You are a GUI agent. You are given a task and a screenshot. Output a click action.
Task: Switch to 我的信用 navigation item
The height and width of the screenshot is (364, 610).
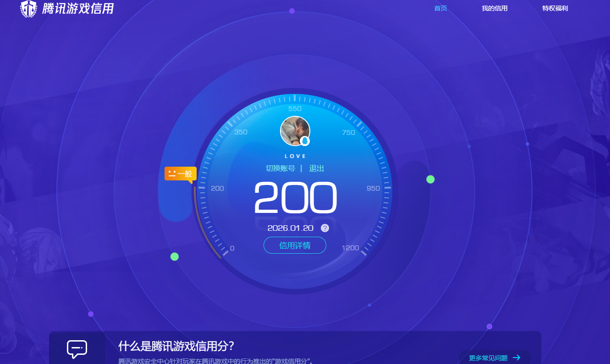coord(495,8)
